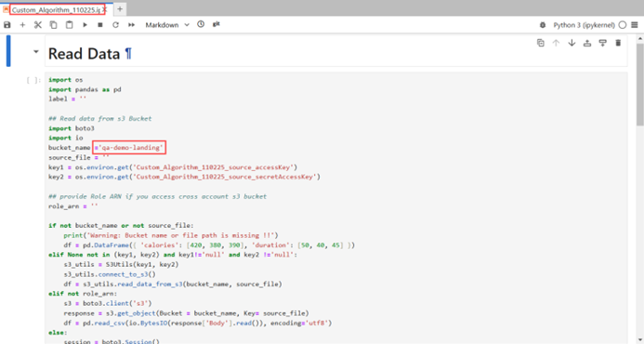Click the label = '' line

[67, 99]
